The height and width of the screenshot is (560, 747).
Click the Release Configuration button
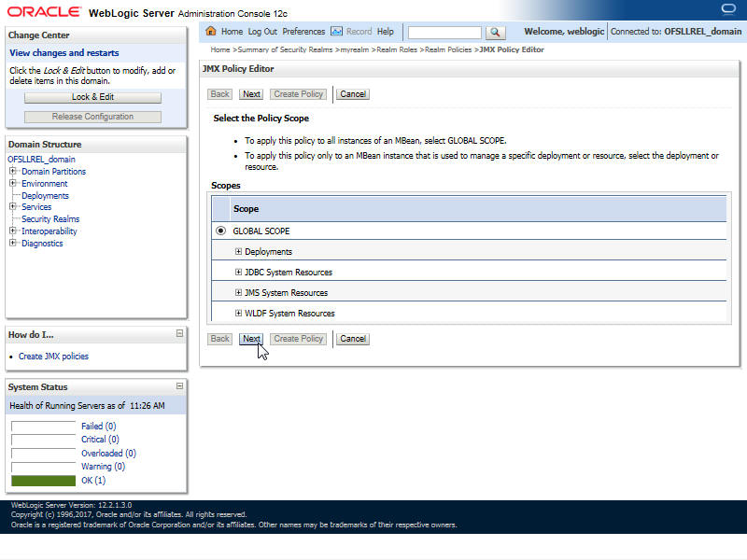[92, 117]
